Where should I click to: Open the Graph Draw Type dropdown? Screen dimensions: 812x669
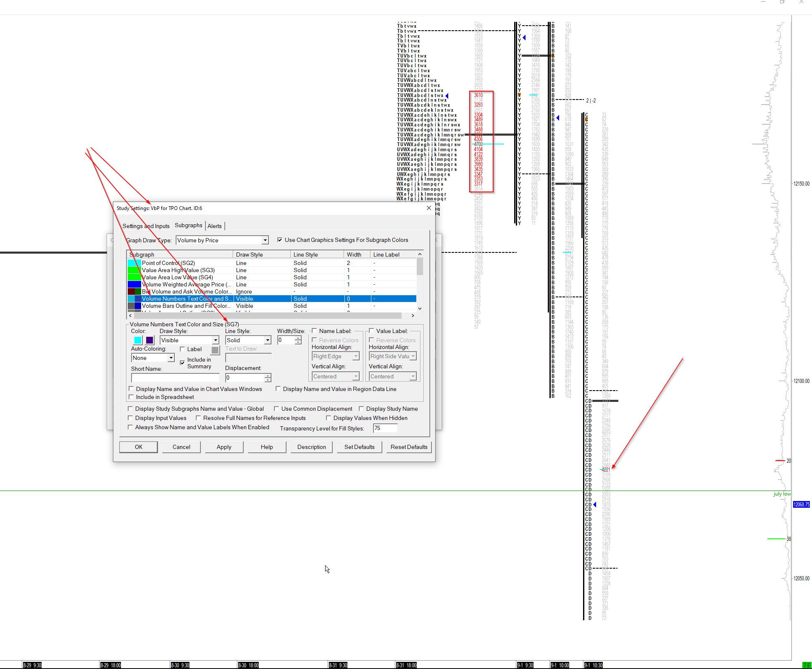[x=265, y=240]
